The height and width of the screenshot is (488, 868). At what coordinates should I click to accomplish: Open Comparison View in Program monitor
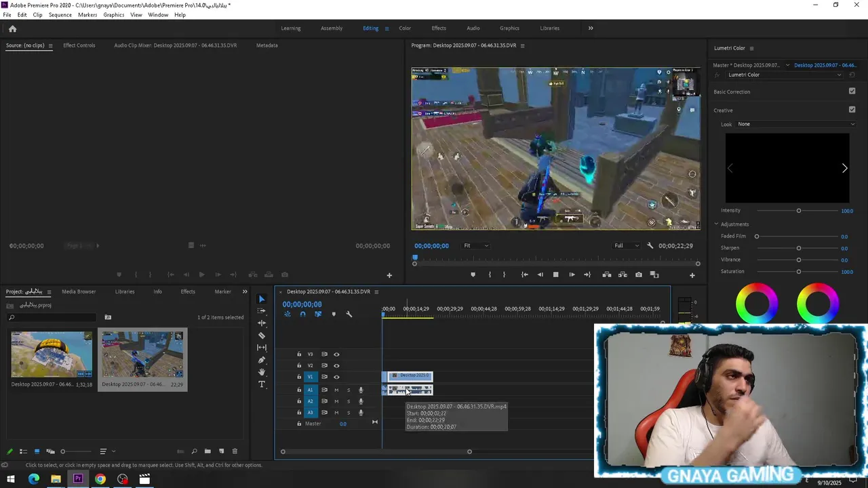(x=654, y=274)
